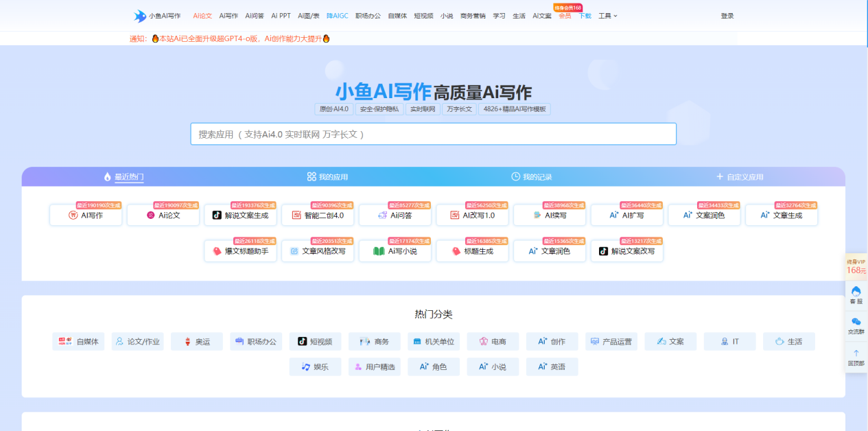The image size is (868, 431).
Task: Click the 万字长文 tag
Action: pos(459,109)
